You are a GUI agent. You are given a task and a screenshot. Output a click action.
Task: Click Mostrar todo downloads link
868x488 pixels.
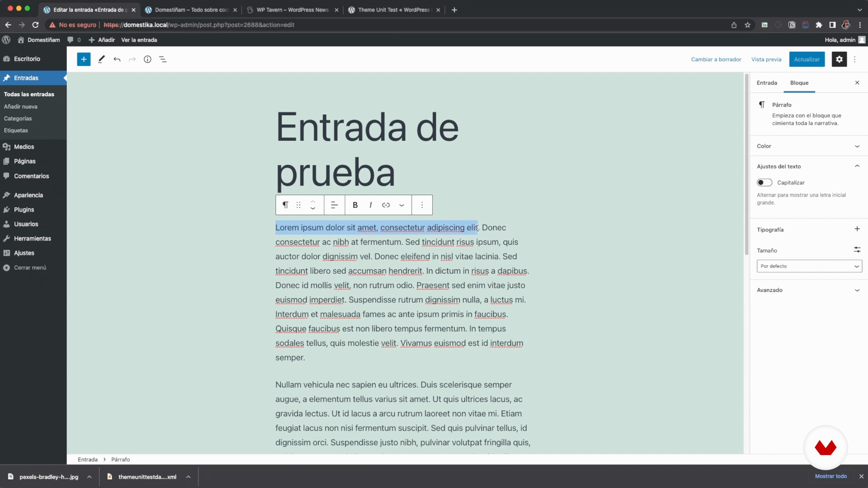click(x=830, y=476)
